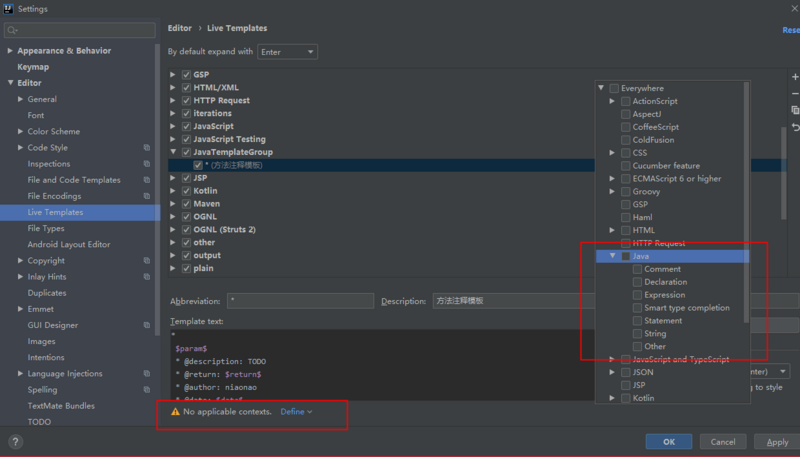Image resolution: width=800 pixels, height=457 pixels.
Task: Click the OK button
Action: (669, 442)
